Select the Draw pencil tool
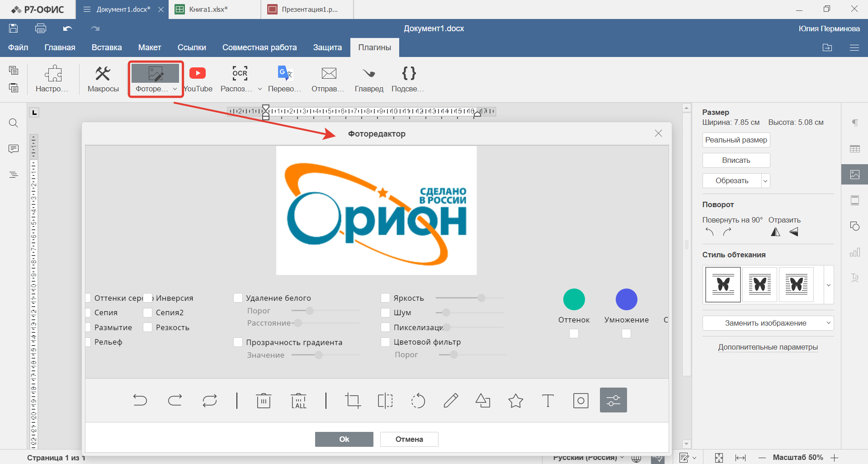Image resolution: width=868 pixels, height=464 pixels. click(451, 400)
